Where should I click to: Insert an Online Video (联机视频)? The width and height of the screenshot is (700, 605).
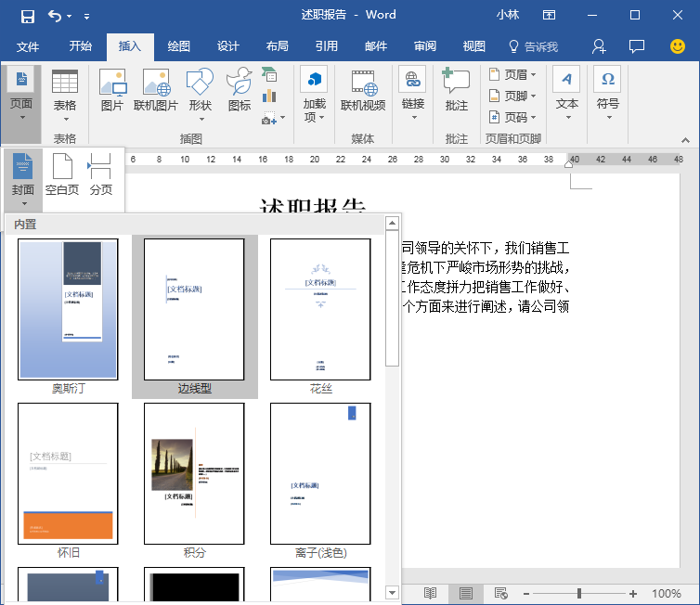363,90
